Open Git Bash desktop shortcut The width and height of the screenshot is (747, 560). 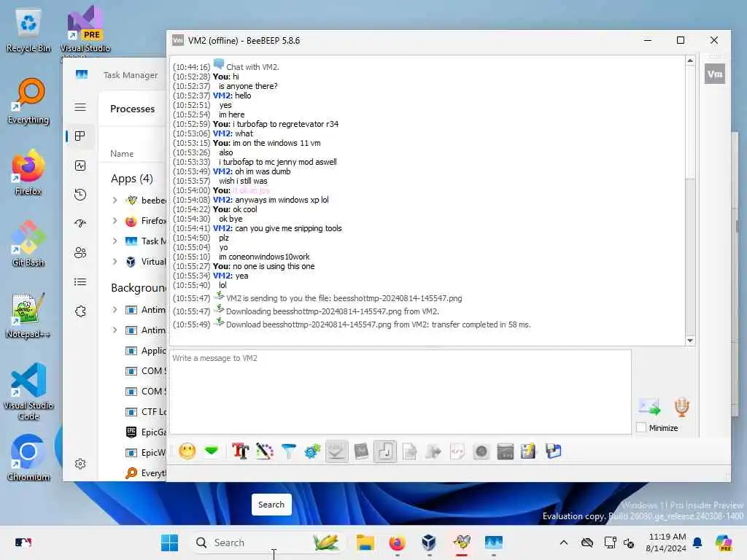(28, 244)
